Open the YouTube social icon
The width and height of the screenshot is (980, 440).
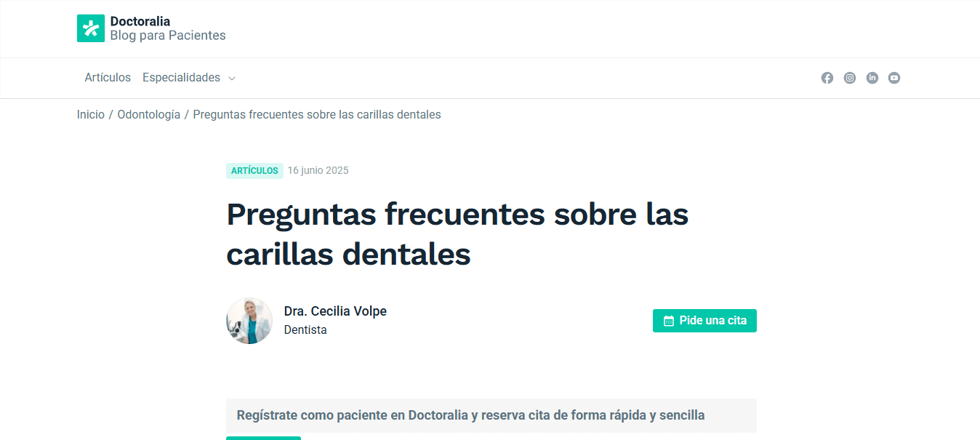point(893,78)
